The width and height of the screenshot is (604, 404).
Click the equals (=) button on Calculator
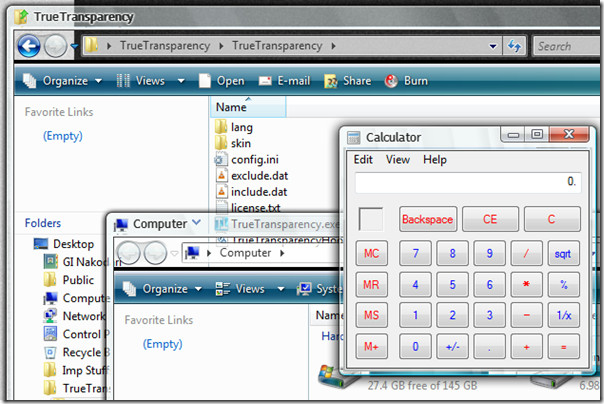tap(563, 347)
